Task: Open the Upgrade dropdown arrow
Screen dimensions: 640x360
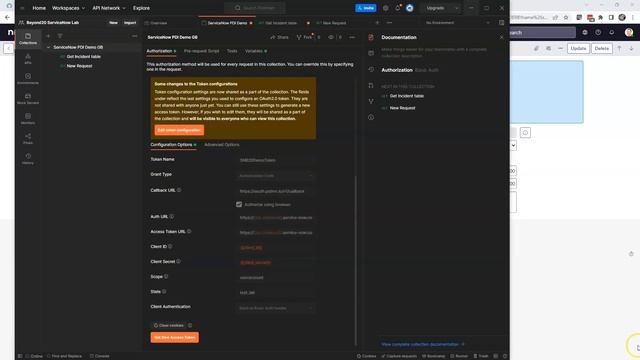Action: [x=456, y=8]
